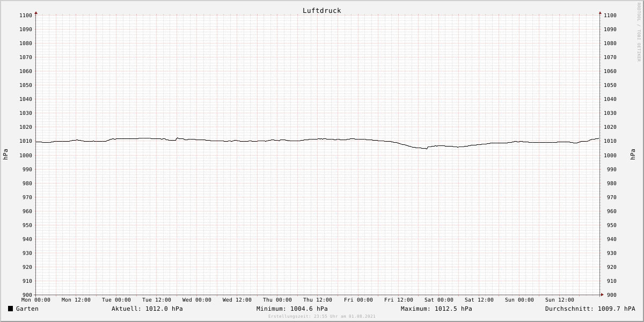
Task: Click the 1000 label on the right axis
Action: coord(610,155)
